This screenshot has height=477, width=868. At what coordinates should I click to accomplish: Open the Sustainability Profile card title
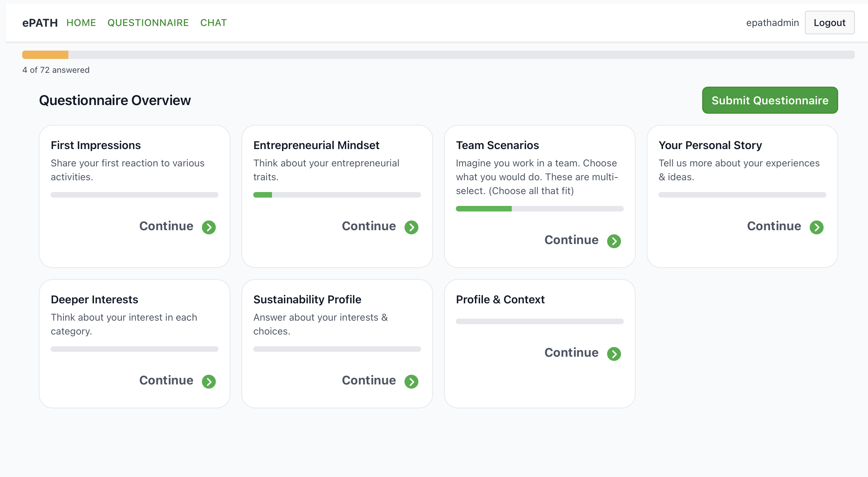point(307,300)
